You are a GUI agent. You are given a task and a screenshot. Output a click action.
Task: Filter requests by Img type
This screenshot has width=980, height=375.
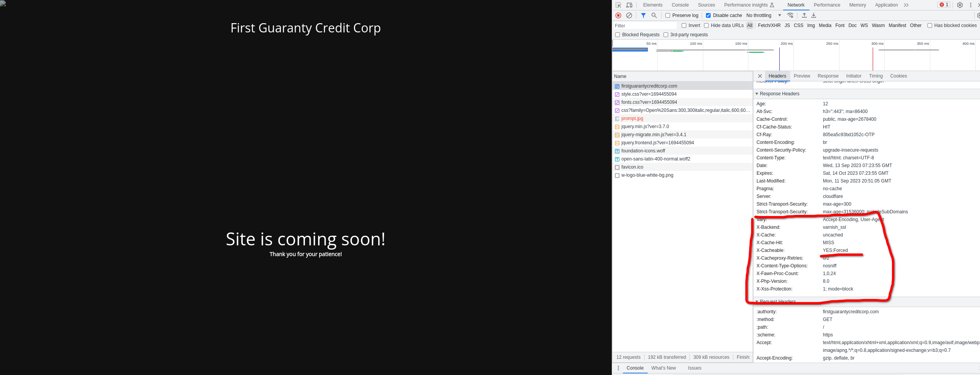point(811,25)
